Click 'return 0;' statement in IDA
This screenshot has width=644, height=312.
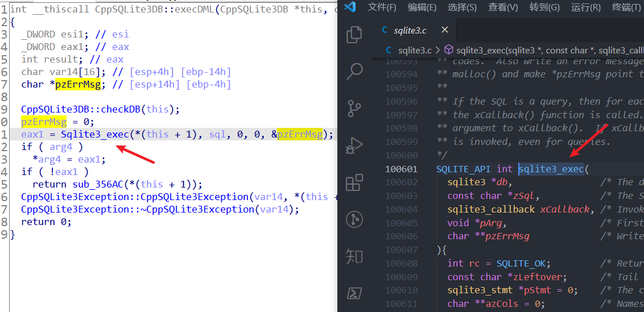point(47,222)
